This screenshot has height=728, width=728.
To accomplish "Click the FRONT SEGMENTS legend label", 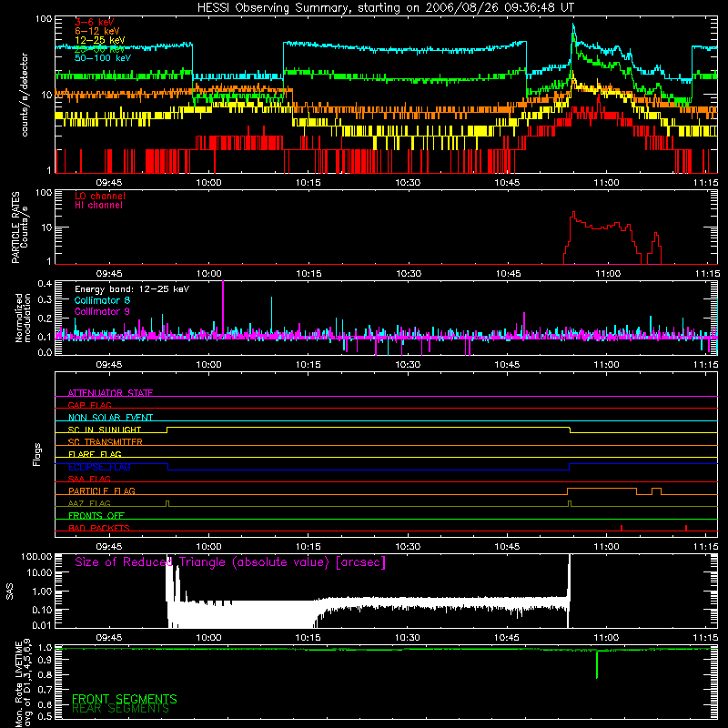I will (x=125, y=699).
